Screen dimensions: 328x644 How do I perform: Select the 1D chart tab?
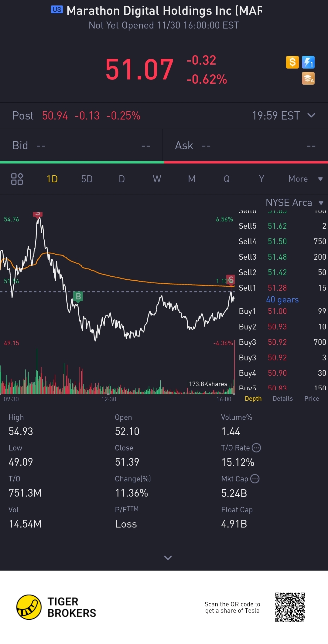click(x=52, y=179)
